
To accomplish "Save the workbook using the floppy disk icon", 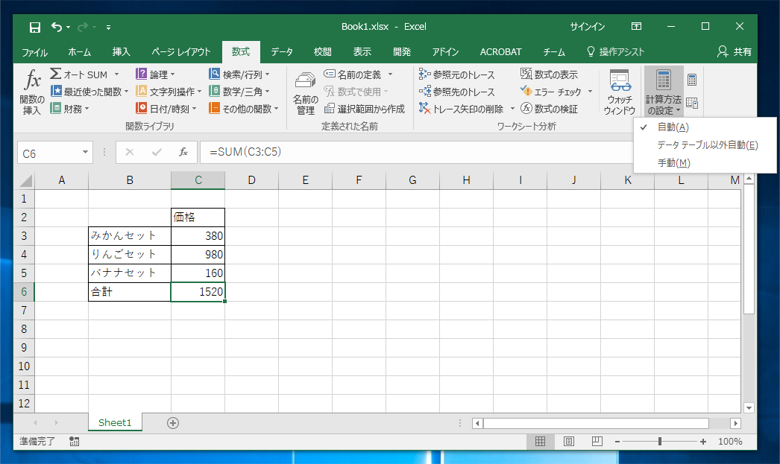I will pos(34,27).
